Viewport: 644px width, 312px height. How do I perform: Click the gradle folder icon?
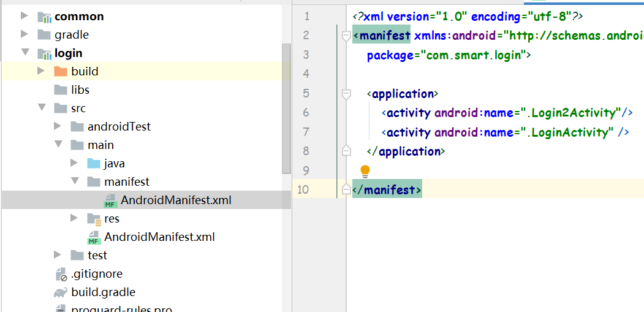click(x=44, y=34)
